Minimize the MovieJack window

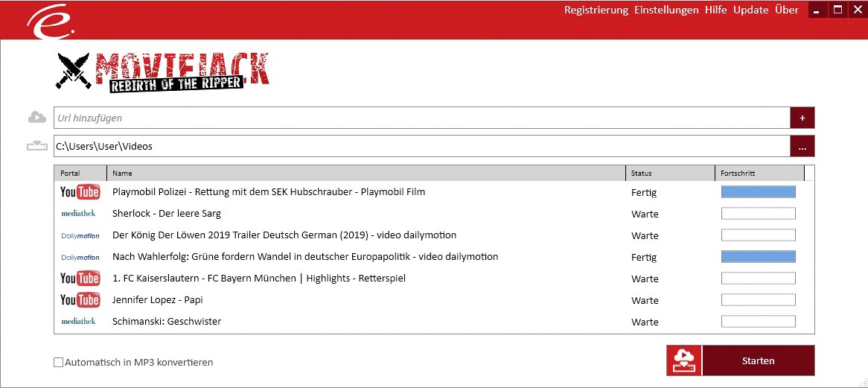[818, 10]
